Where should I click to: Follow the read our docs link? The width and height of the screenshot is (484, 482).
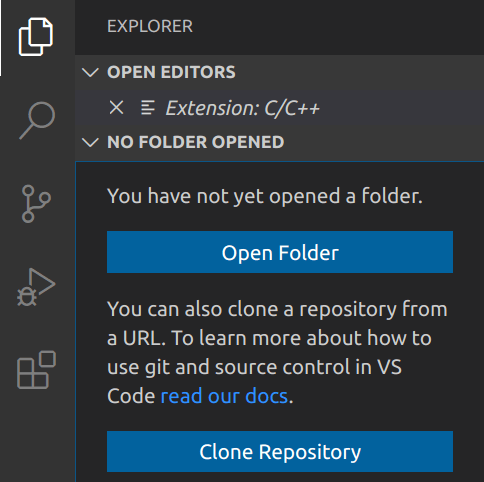[x=224, y=396]
